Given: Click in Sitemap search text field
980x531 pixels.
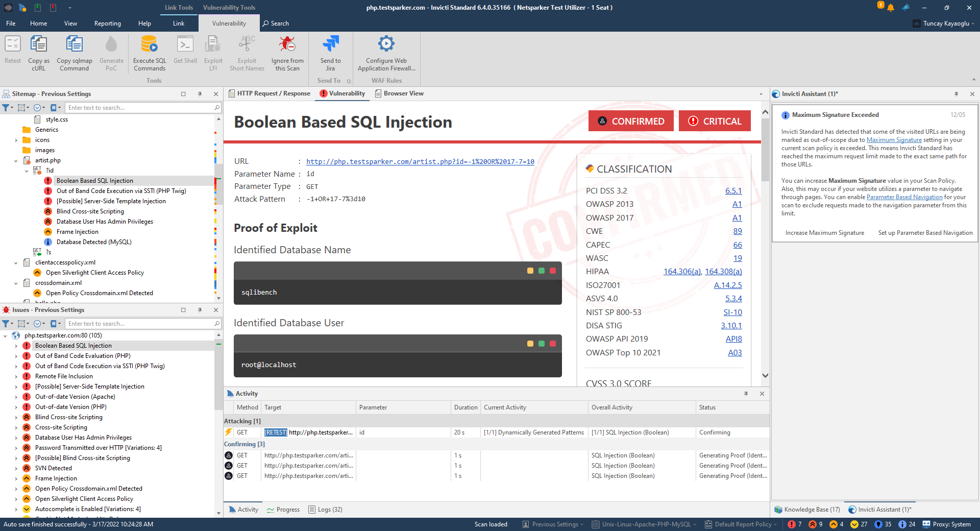Looking at the screenshot, I should [140, 108].
